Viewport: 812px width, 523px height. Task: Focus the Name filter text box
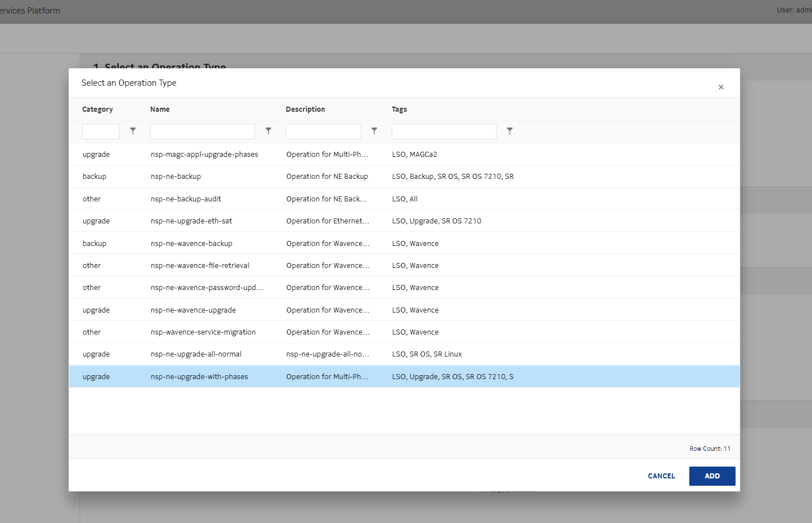[x=202, y=131]
